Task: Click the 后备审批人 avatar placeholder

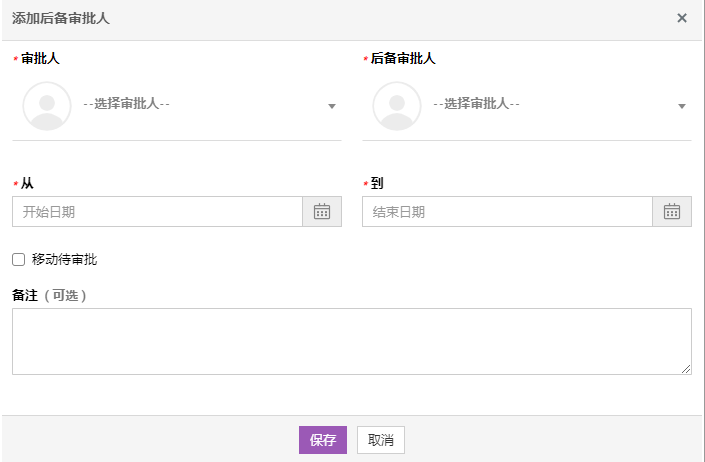Action: (397, 106)
